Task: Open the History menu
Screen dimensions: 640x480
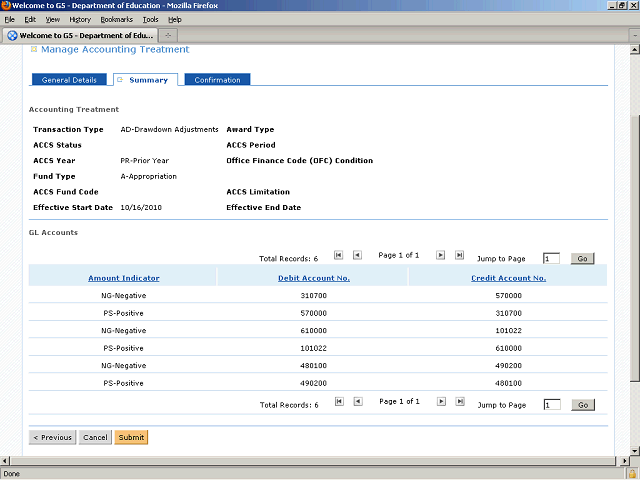Action: (80, 19)
